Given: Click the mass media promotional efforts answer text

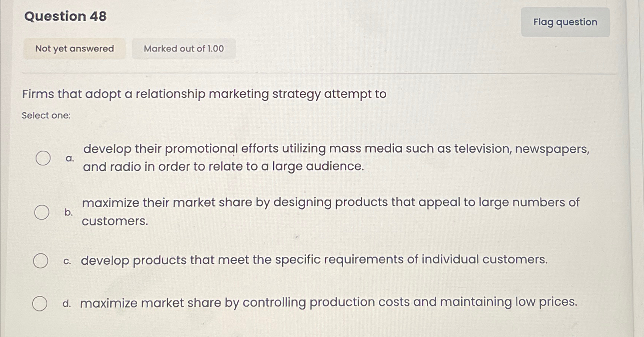Looking at the screenshot, I should 336,149.
